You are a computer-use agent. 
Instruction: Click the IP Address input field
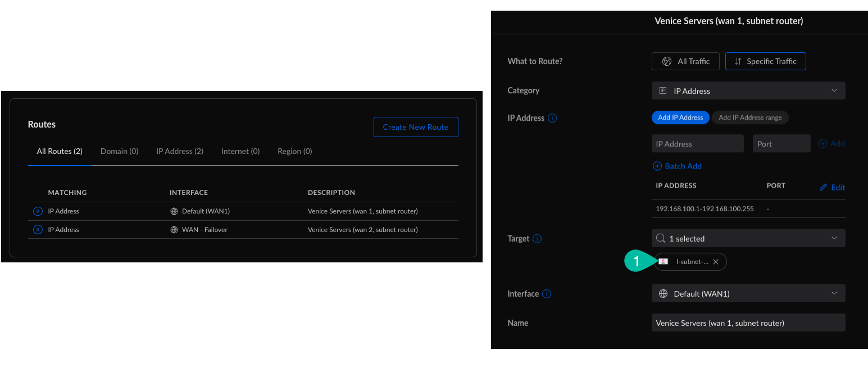(697, 144)
